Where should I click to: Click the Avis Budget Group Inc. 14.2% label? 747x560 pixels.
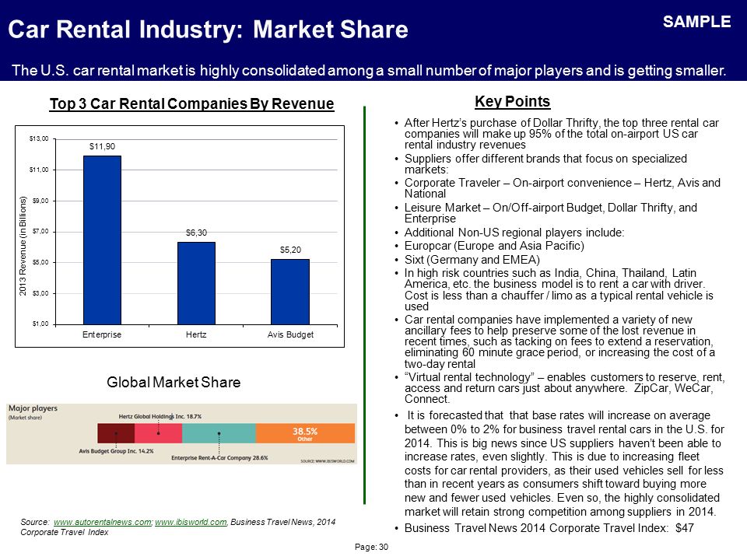pyautogui.click(x=116, y=451)
